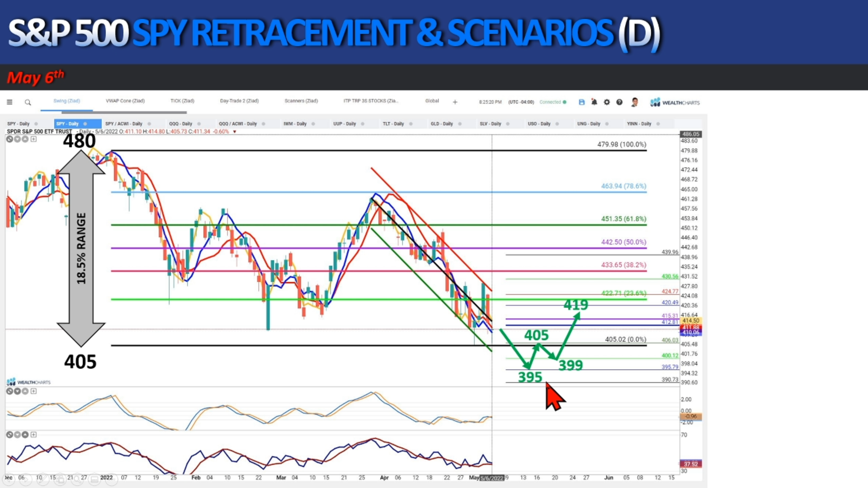Move the middle oscillator pane down
The image size is (868, 488).
[x=17, y=391]
